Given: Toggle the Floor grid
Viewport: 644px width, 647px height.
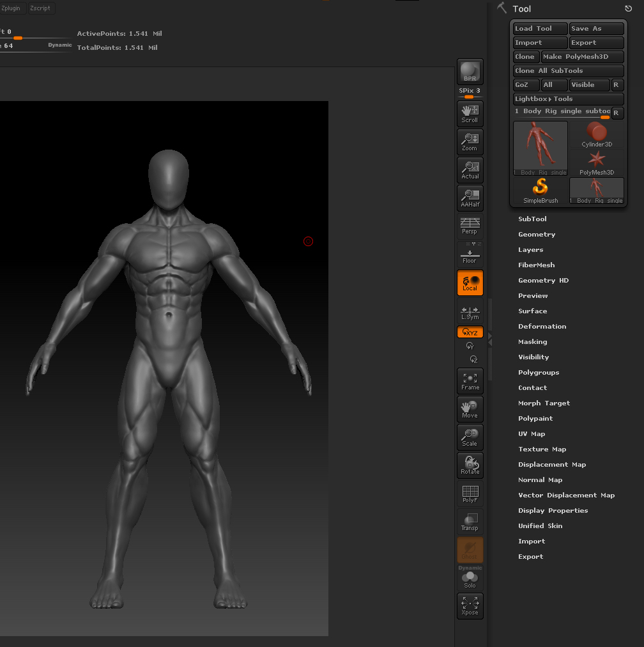Looking at the screenshot, I should coord(470,254).
